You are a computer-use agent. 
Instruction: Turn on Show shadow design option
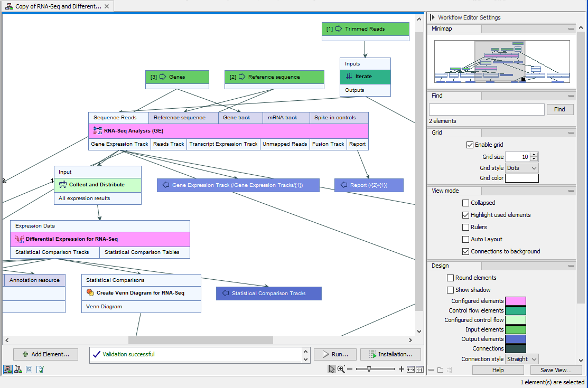450,289
